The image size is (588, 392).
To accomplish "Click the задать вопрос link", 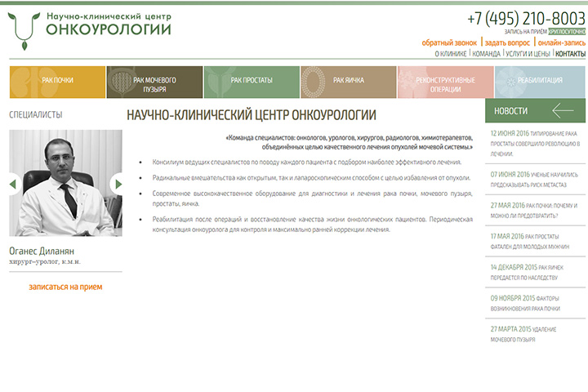I will click(507, 42).
